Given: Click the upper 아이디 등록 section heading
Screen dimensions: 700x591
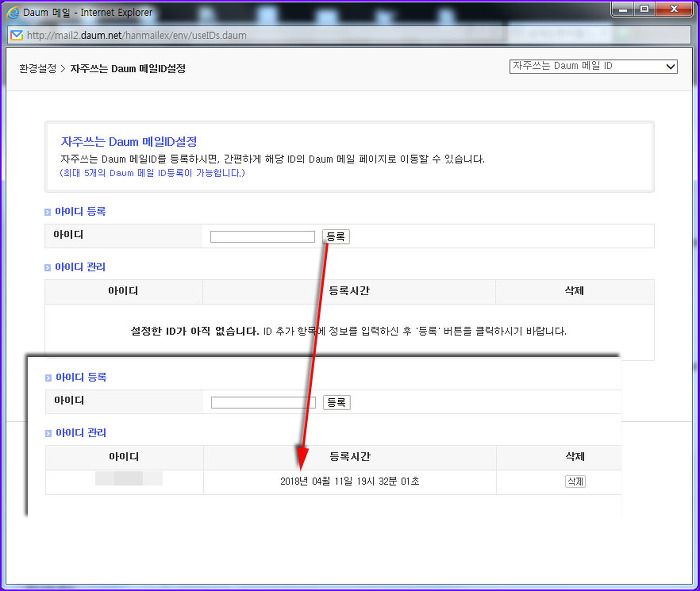Looking at the screenshot, I should (x=80, y=212).
